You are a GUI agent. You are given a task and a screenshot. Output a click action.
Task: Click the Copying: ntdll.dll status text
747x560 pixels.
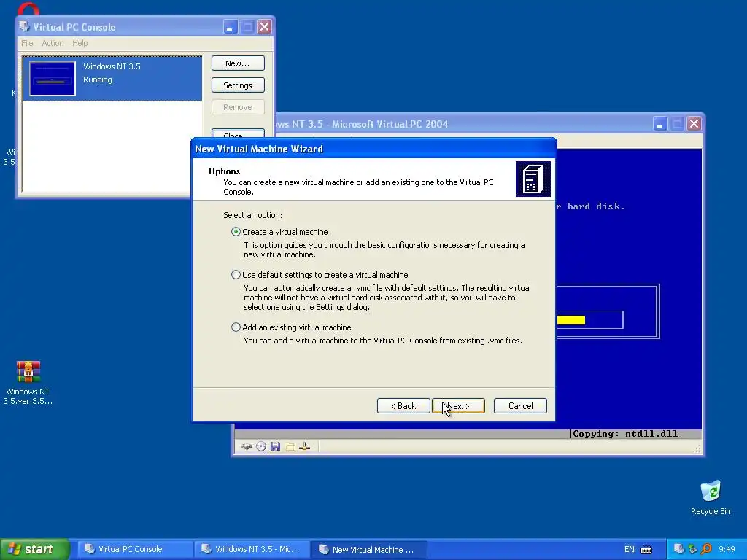coord(625,434)
